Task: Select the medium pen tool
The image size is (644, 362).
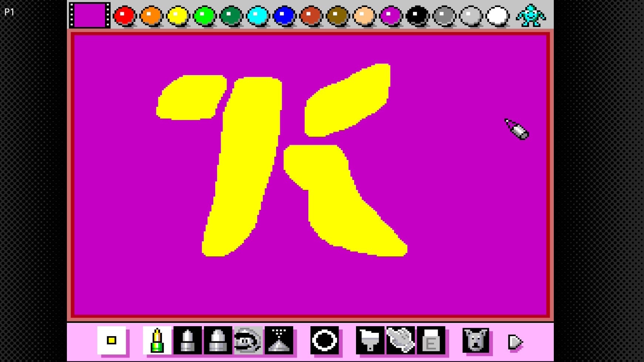Action: tap(188, 340)
